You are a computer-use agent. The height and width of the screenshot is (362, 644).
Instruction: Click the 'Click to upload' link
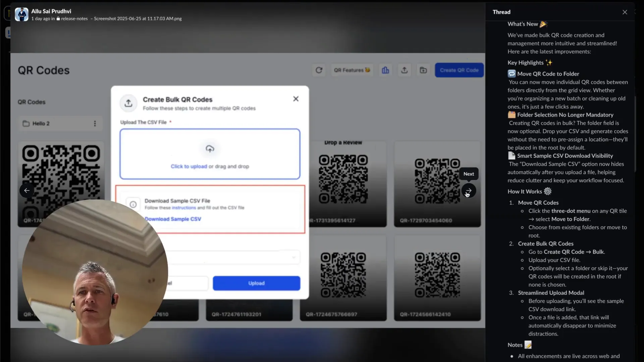(189, 166)
